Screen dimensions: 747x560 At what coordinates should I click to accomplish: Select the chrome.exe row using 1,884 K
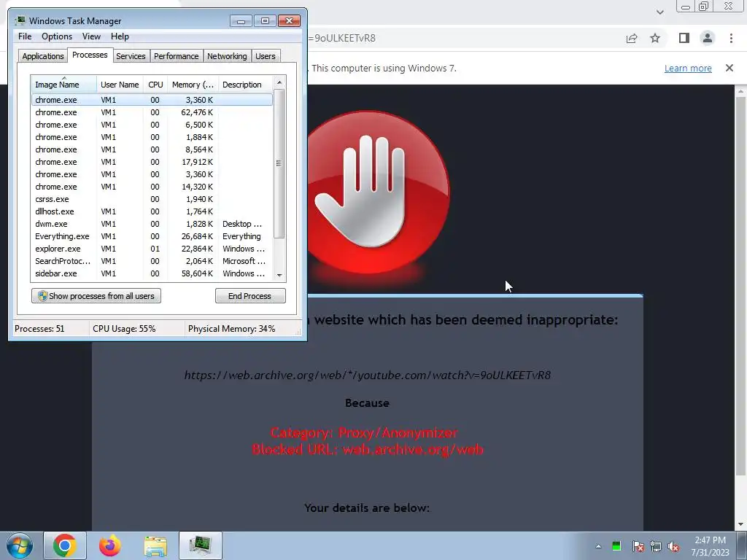coord(152,137)
